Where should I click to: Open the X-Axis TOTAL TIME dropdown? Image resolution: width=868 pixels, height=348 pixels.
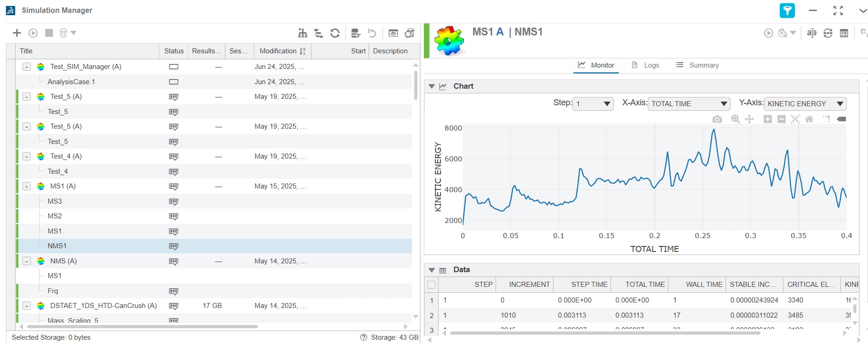[689, 104]
